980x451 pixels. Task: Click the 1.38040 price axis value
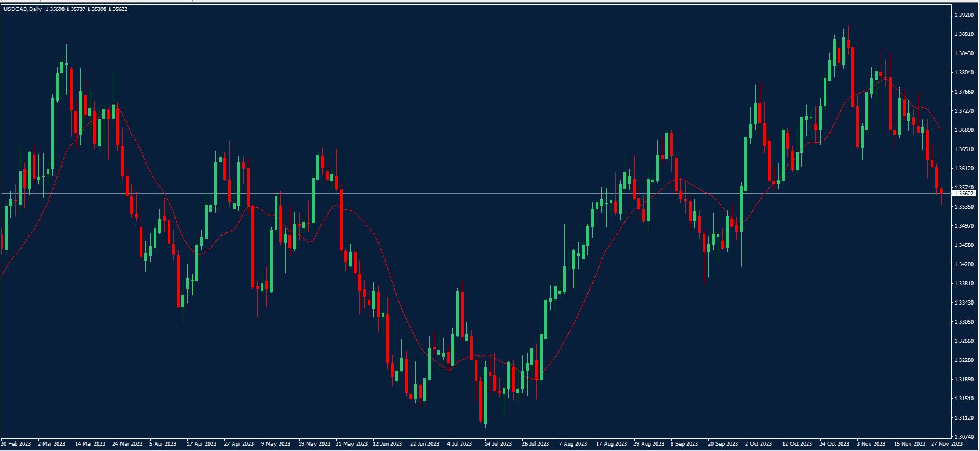pyautogui.click(x=964, y=73)
